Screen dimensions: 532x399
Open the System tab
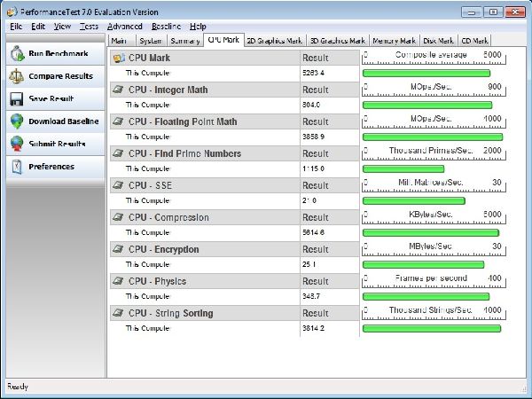point(150,40)
